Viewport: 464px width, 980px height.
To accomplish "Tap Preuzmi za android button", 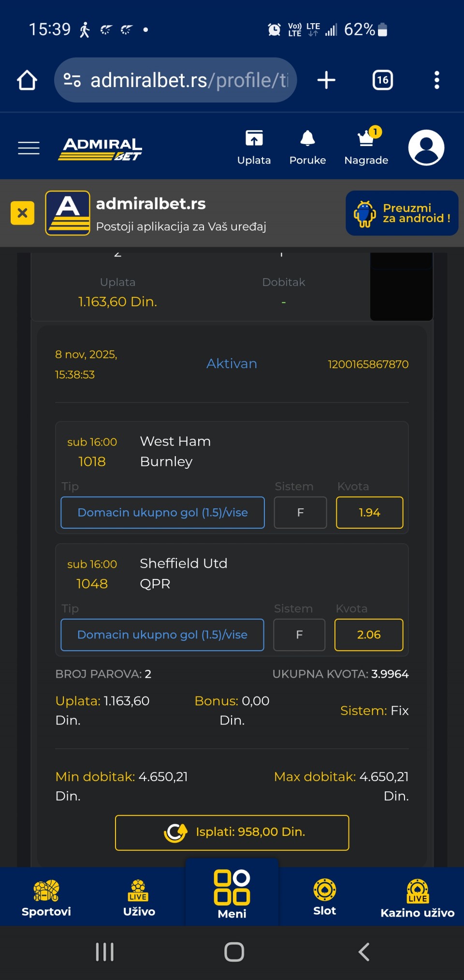I will click(x=402, y=213).
